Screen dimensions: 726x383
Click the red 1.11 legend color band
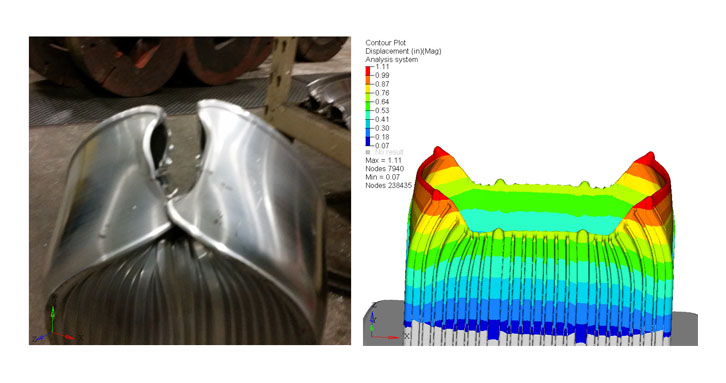click(369, 71)
